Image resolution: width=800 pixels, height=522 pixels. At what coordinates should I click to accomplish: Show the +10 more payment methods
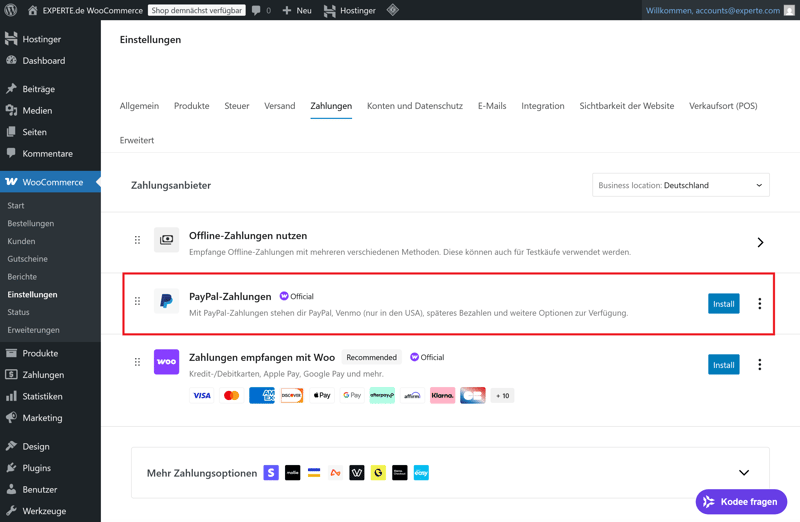point(502,396)
